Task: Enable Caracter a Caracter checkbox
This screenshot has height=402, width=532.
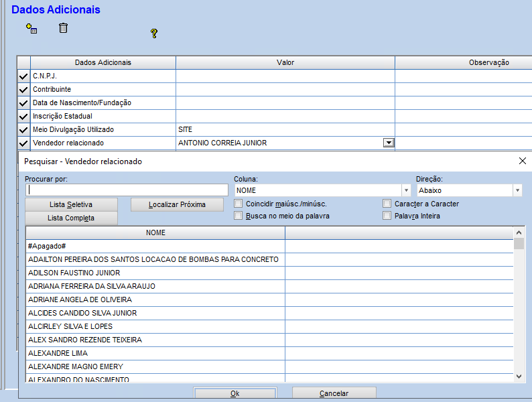Action: click(x=387, y=204)
